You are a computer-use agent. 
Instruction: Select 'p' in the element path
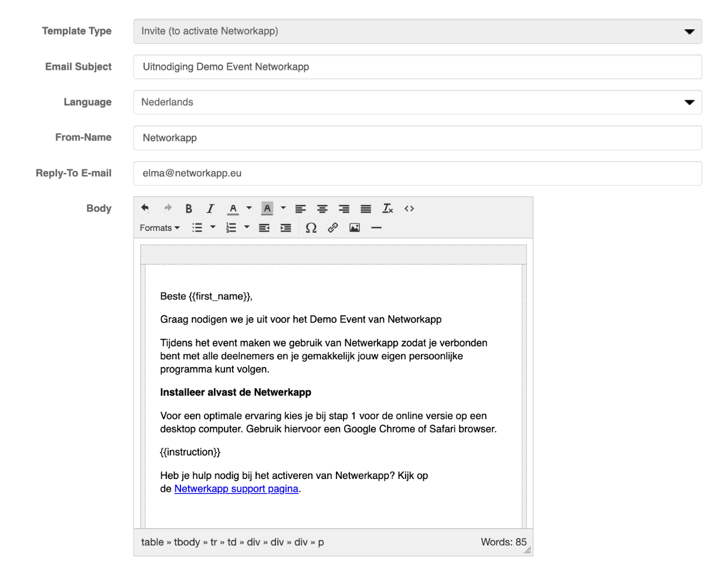[x=321, y=543]
